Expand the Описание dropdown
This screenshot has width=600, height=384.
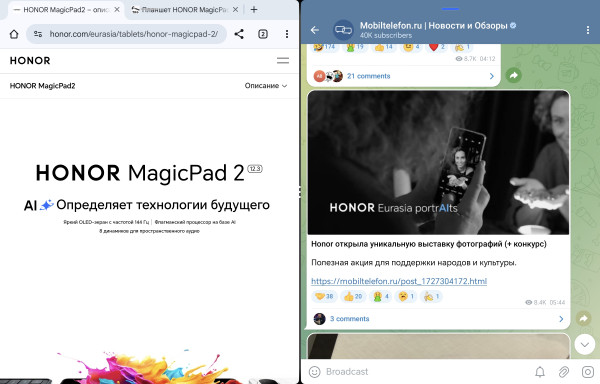pos(266,86)
